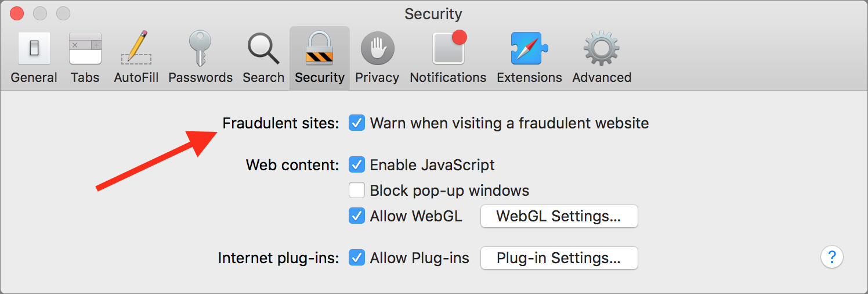Enable Block pop-up windows checkbox

tap(357, 191)
